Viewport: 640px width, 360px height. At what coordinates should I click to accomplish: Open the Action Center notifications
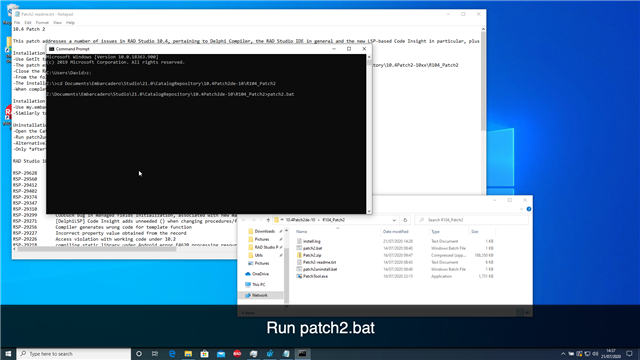[629, 354]
